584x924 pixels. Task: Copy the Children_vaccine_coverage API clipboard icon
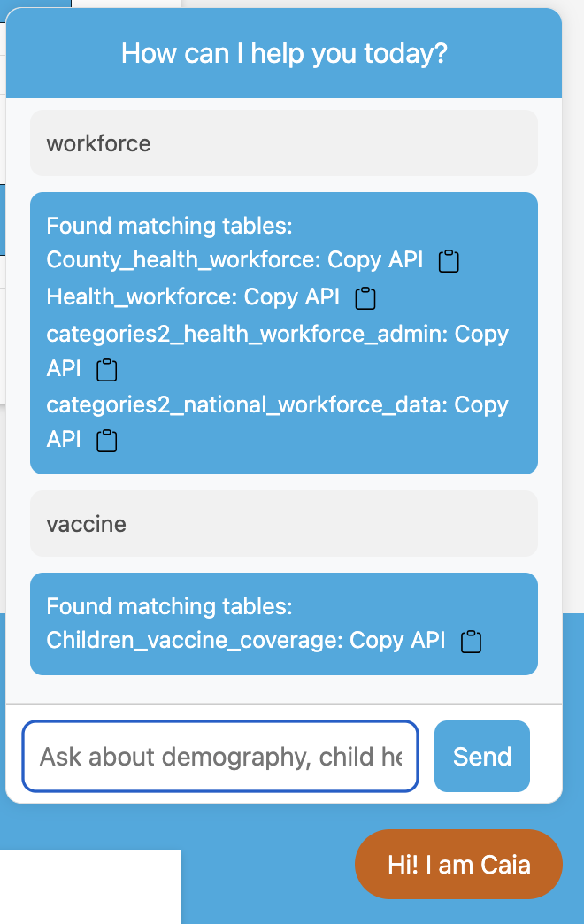tap(471, 641)
